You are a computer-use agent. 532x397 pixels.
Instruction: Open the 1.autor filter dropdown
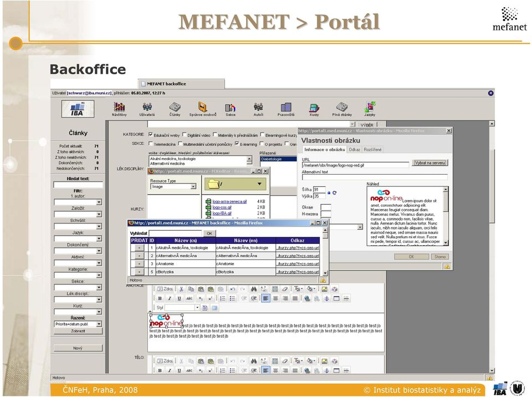[x=99, y=202]
